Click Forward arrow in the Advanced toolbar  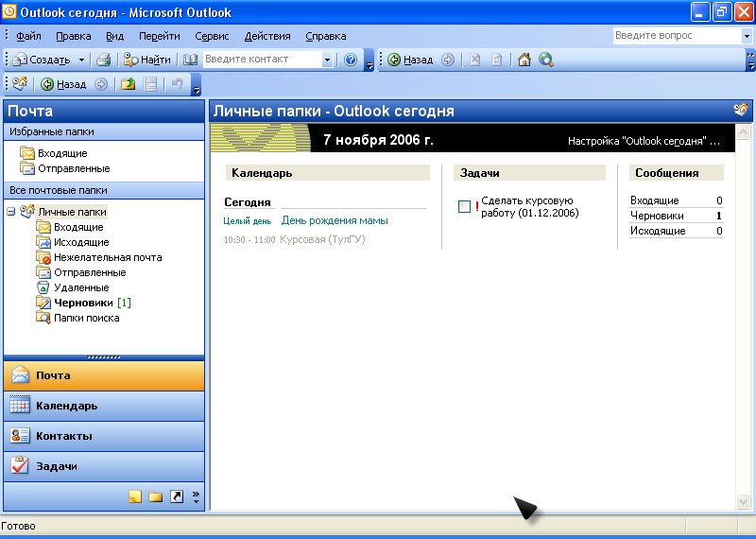101,84
